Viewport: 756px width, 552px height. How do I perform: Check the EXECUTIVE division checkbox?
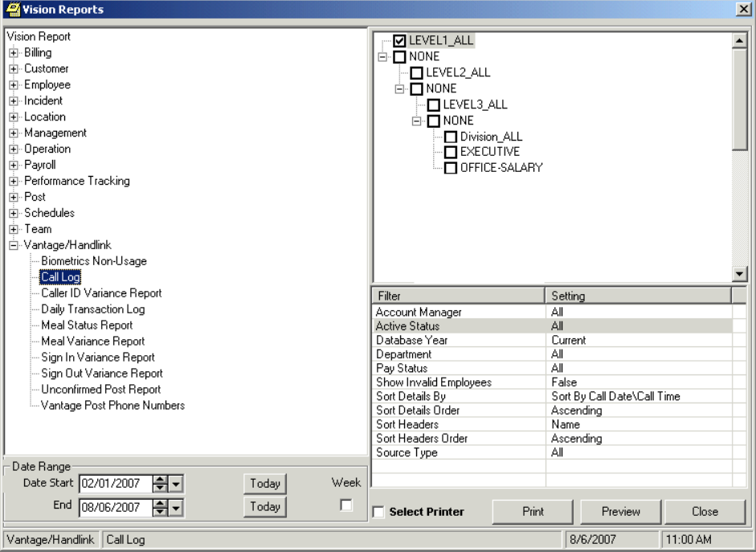451,152
